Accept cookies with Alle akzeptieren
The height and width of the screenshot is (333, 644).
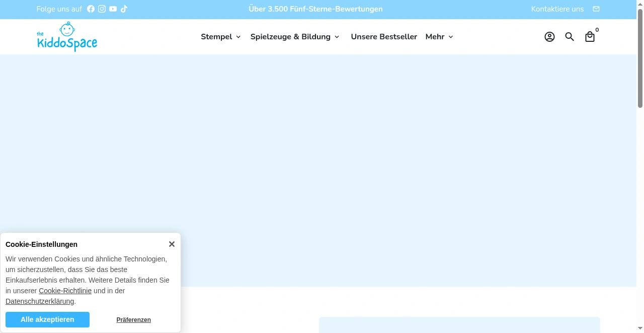point(47,319)
